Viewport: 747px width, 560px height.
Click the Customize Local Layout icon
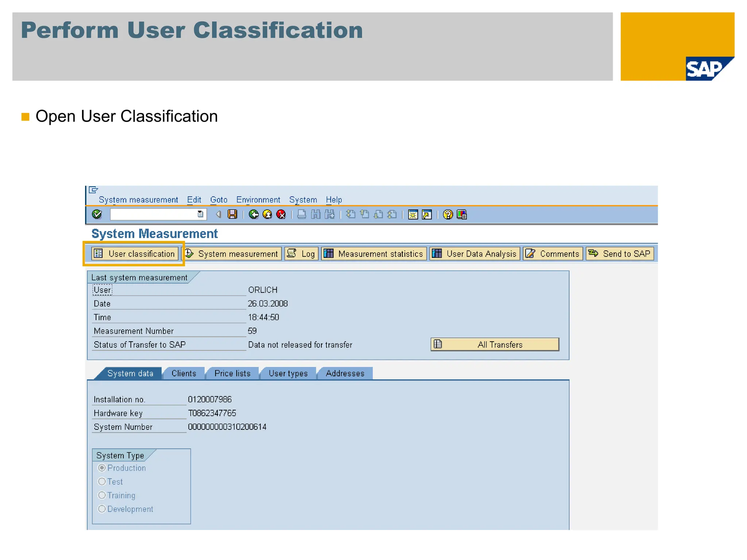click(x=462, y=215)
